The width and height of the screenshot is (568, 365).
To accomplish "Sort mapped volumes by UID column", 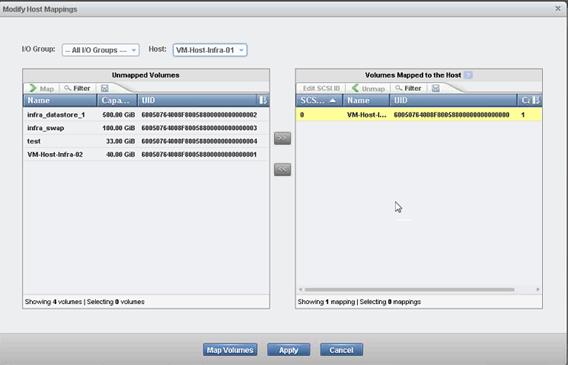I will pyautogui.click(x=453, y=100).
